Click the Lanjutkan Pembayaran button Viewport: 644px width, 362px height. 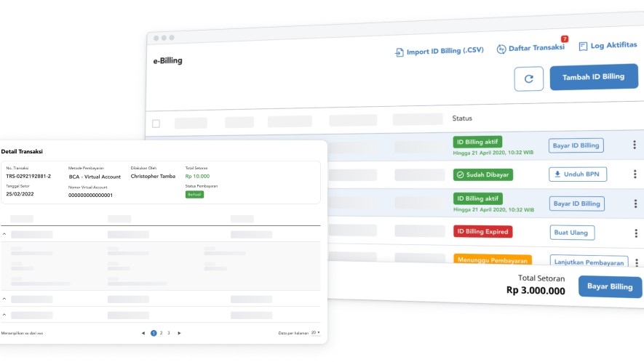click(588, 262)
